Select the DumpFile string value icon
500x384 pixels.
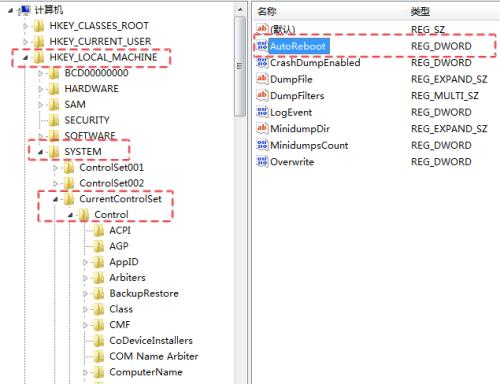[x=262, y=79]
